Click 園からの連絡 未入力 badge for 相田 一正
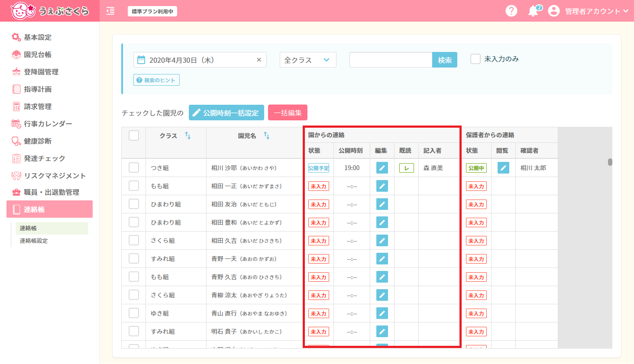Viewport: 634px width, 364px height. coord(319,186)
